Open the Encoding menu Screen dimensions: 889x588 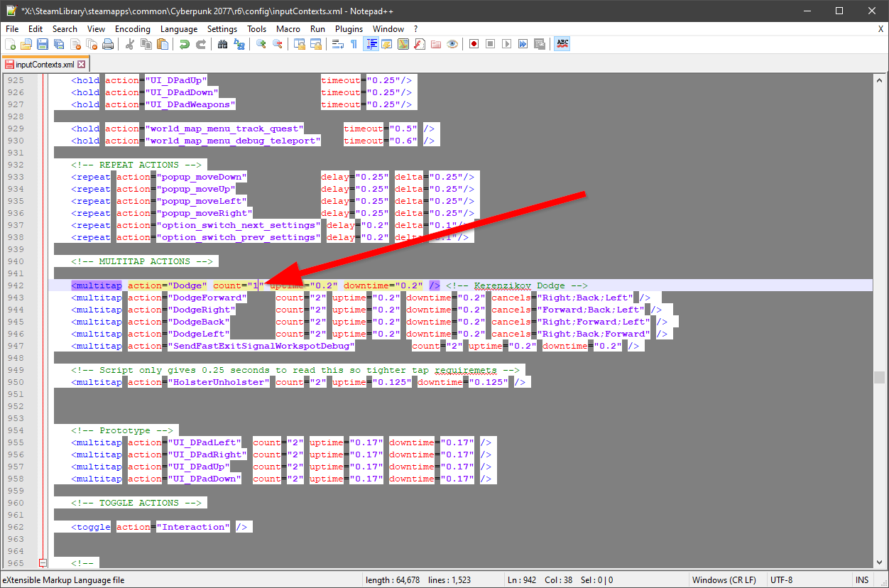pos(133,29)
